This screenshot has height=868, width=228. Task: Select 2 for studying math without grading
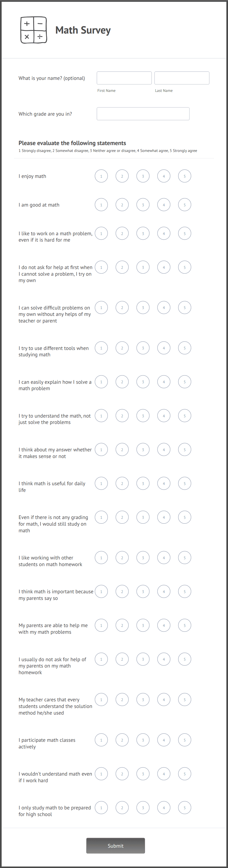(x=122, y=517)
